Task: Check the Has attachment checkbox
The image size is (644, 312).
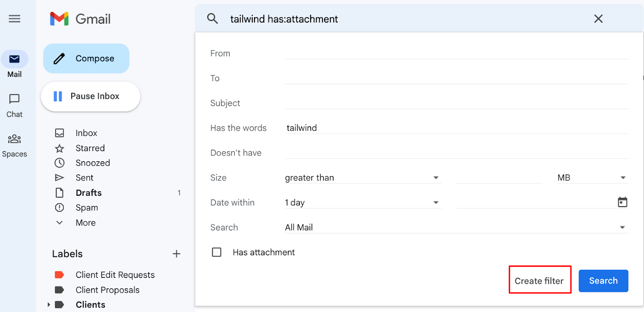Action: point(217,252)
